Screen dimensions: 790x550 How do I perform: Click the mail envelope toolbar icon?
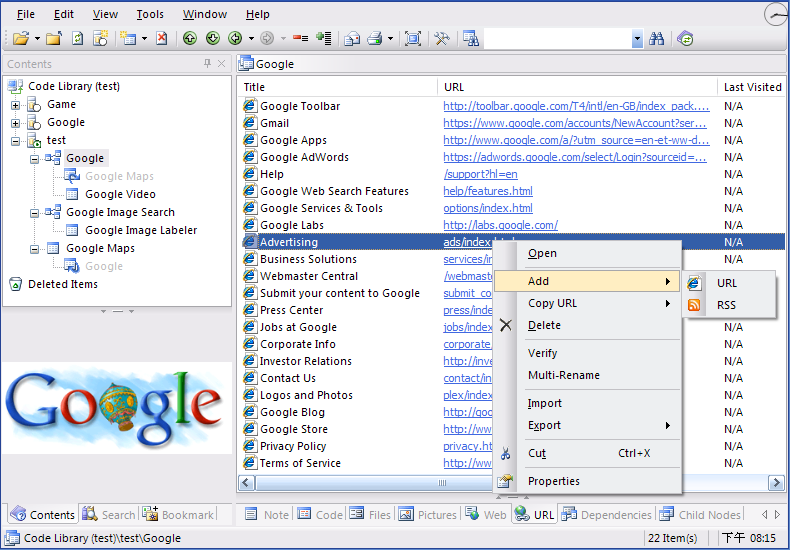click(x=352, y=38)
